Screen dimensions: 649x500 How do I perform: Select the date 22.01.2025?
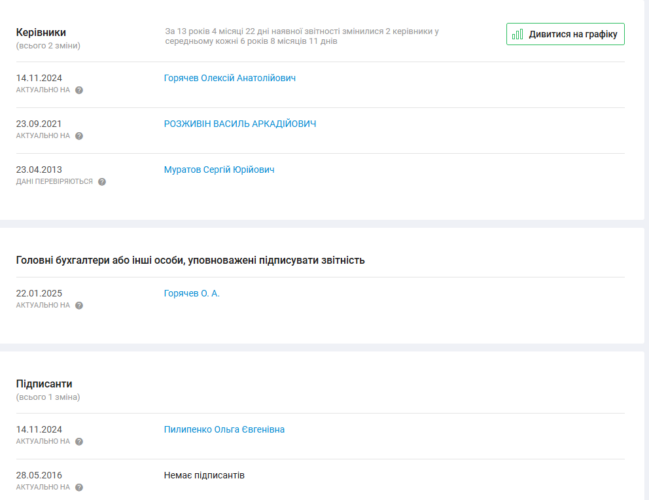pos(39,293)
